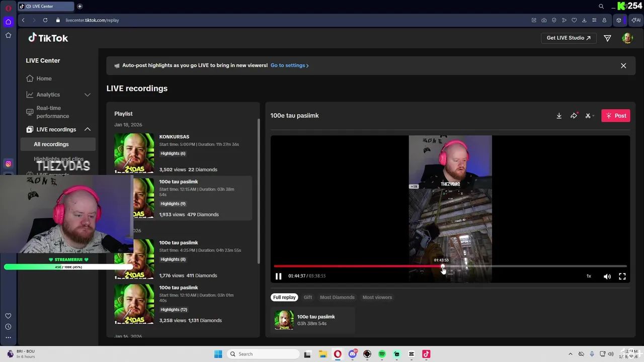Viewport: 644px width, 362px height.
Task: Click the livecenter.tiktok.com address bar
Action: coord(92,20)
